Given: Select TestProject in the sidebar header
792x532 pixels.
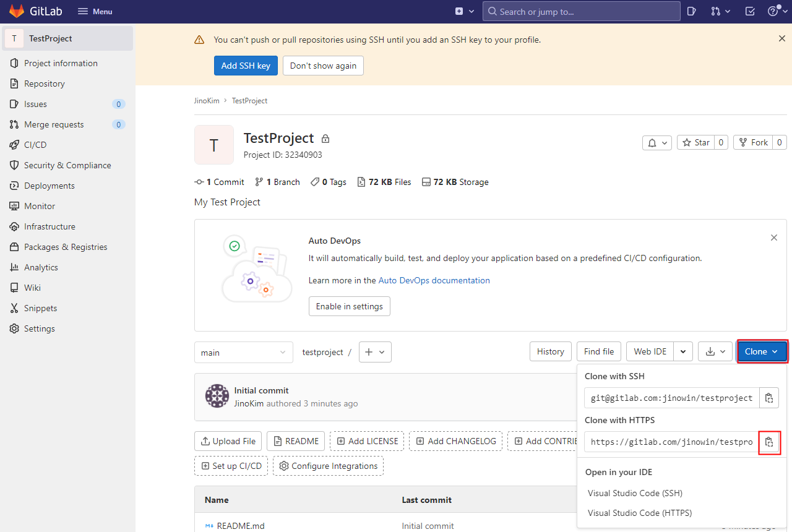Looking at the screenshot, I should [68, 38].
